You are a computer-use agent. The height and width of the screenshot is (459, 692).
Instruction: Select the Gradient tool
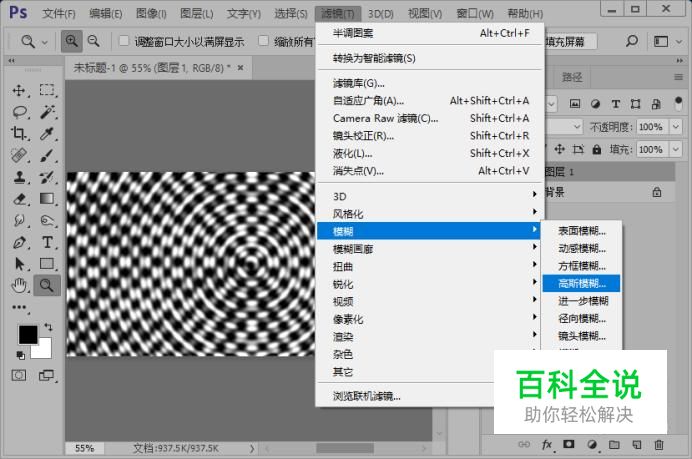[x=47, y=199]
